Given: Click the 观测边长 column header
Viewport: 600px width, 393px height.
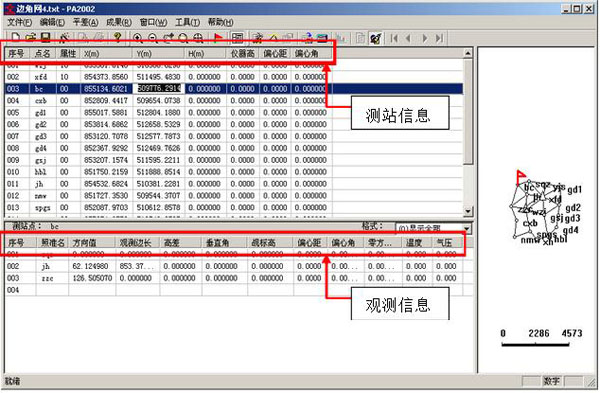Looking at the screenshot, I should point(137,242).
